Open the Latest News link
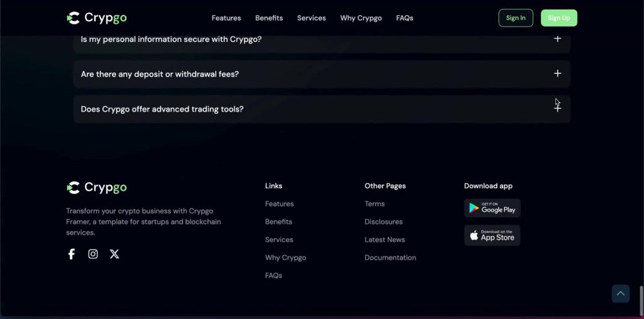The height and width of the screenshot is (319, 644). 385,240
